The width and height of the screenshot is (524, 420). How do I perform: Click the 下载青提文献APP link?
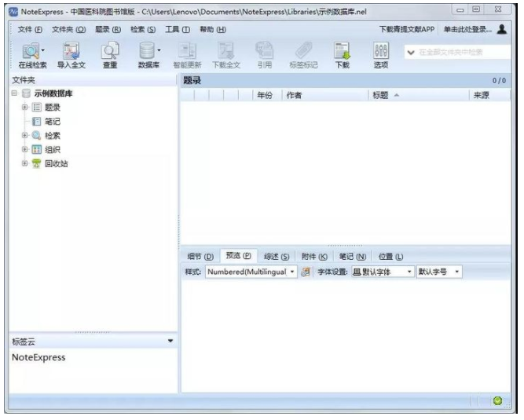(407, 29)
